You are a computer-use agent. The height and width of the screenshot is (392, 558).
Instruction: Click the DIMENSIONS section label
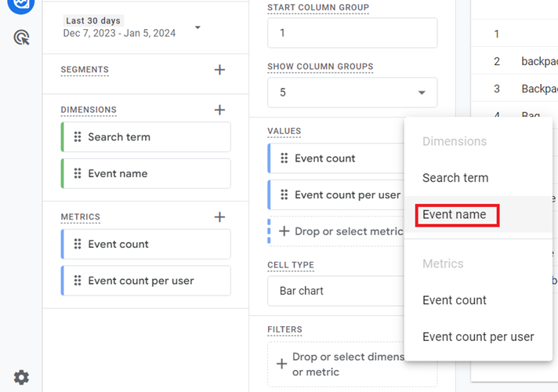pos(89,110)
